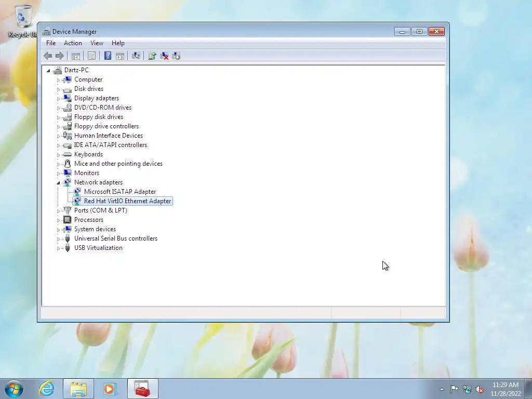Click the Display adapters category icon

[68, 98]
